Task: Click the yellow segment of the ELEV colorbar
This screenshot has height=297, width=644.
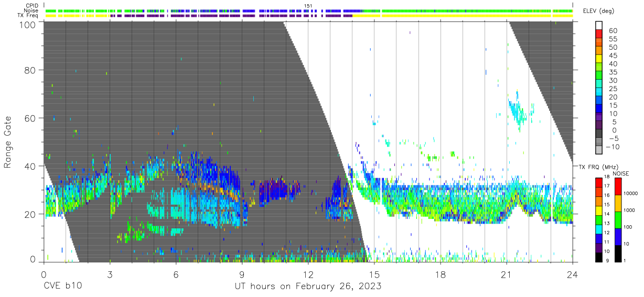Action: (x=599, y=58)
